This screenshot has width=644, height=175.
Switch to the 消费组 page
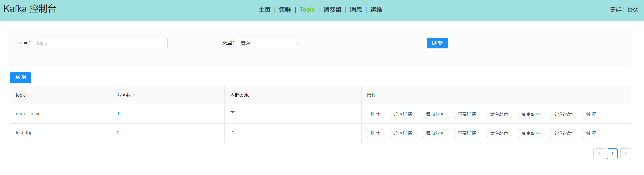pos(332,10)
